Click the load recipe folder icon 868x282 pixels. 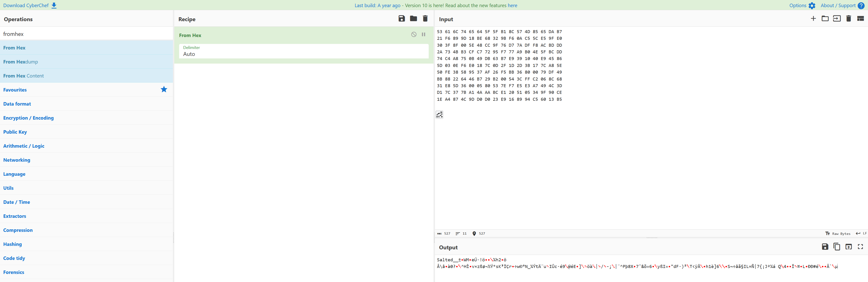pos(414,19)
